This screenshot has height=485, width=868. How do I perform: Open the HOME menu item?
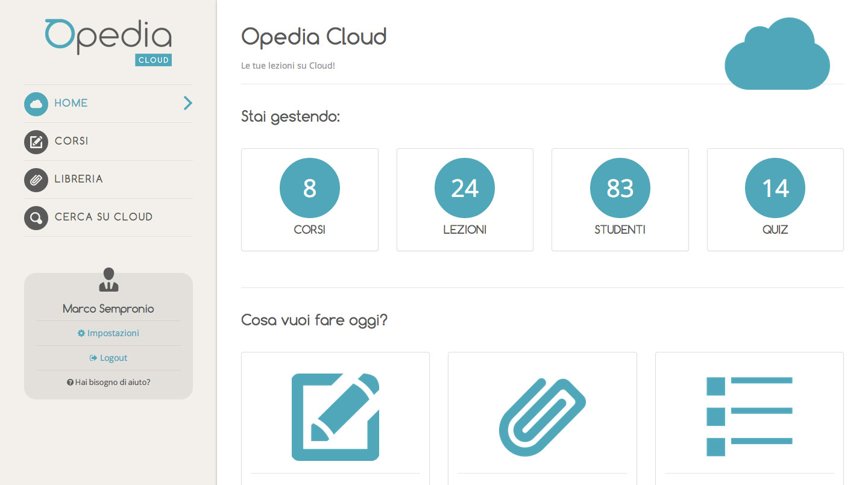coord(108,104)
